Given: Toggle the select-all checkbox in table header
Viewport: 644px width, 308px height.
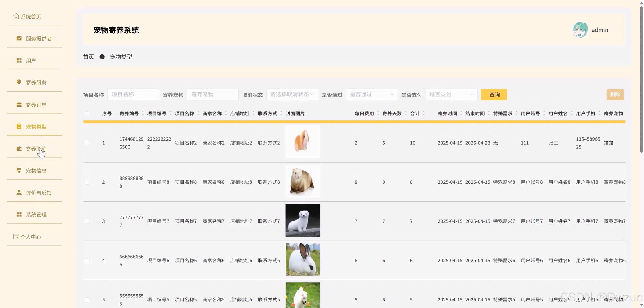Looking at the screenshot, I should click(x=87, y=114).
